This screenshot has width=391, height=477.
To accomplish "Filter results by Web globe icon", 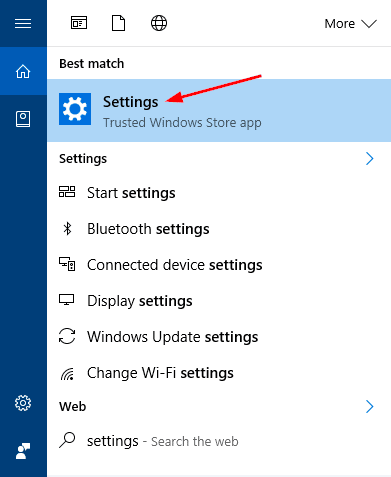I will click(159, 23).
